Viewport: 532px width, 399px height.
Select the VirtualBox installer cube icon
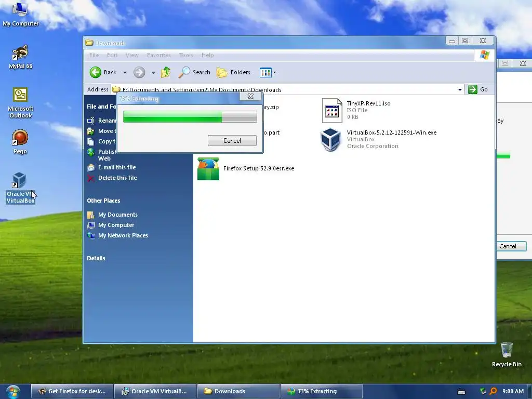330,139
